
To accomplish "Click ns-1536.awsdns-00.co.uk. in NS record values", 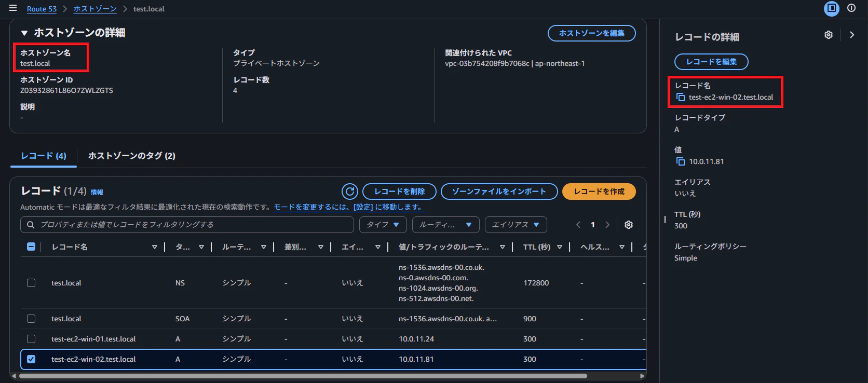I will [441, 267].
